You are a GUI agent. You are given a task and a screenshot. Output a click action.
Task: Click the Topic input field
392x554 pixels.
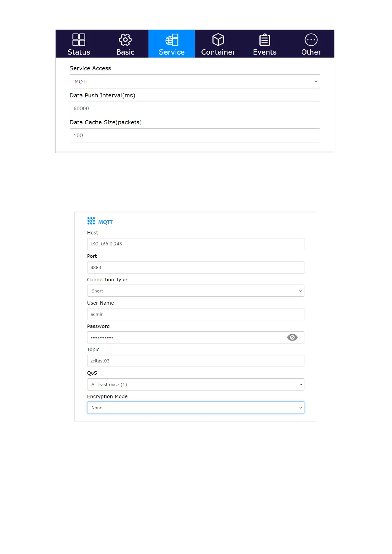pos(196,361)
